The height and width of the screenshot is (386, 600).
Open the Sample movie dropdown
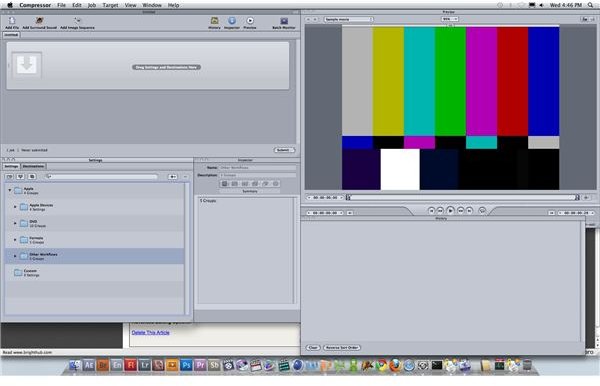click(x=348, y=19)
